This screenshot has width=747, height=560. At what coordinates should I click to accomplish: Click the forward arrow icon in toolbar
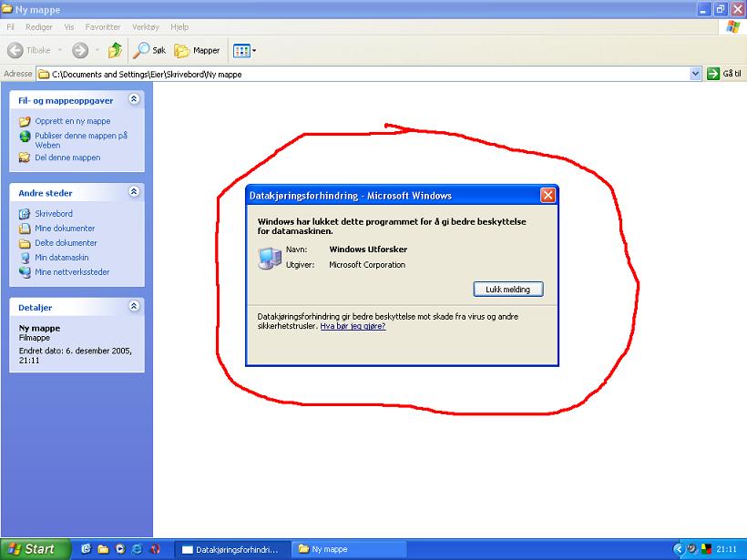coord(80,50)
